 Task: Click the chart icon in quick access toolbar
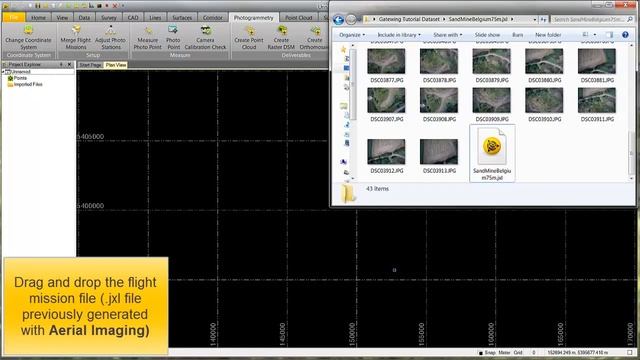click(91, 6)
